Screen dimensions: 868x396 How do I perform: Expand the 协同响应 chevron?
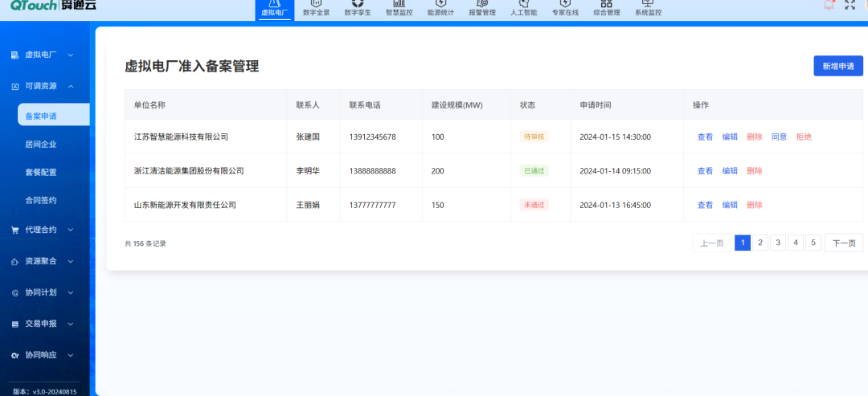[70, 355]
